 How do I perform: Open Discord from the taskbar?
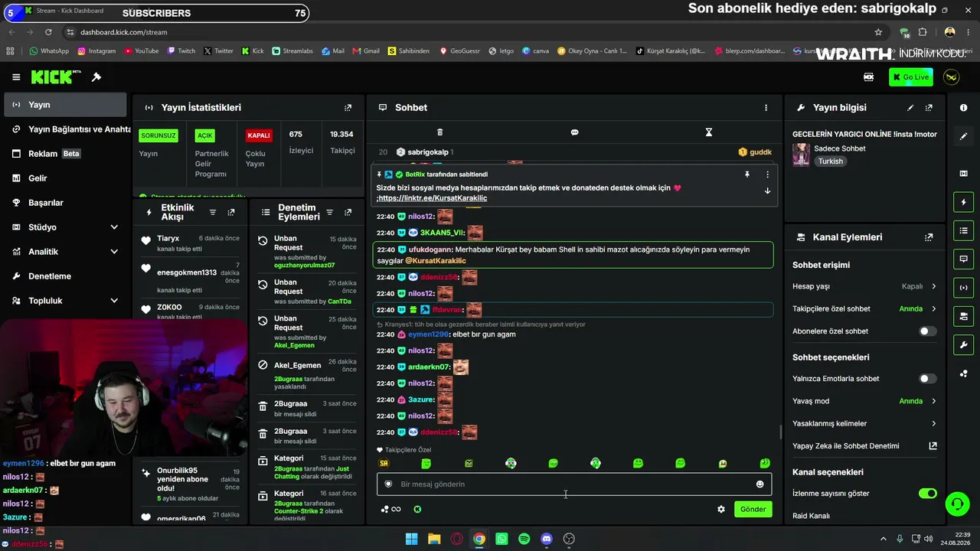547,539
